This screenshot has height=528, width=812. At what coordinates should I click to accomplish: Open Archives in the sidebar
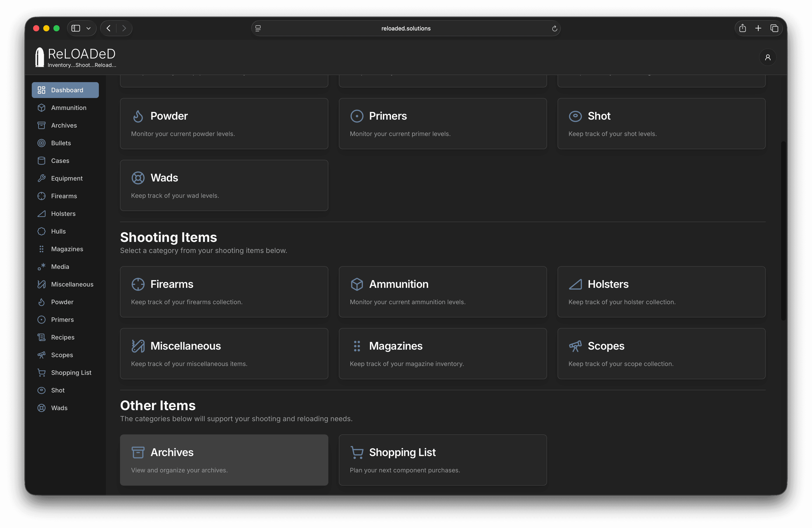click(x=65, y=125)
